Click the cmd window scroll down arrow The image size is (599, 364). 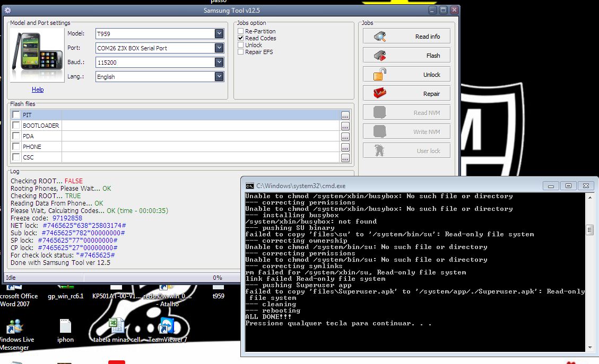point(590,347)
